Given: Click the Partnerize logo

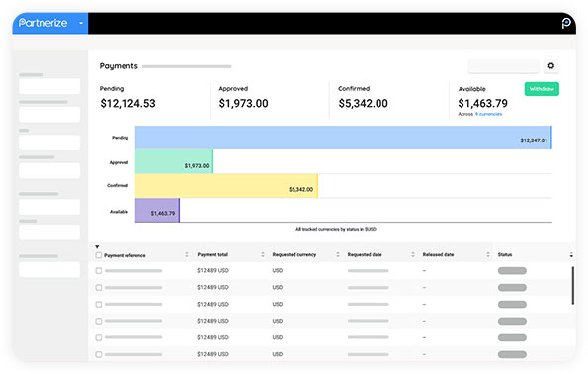Looking at the screenshot, I should click(43, 23).
